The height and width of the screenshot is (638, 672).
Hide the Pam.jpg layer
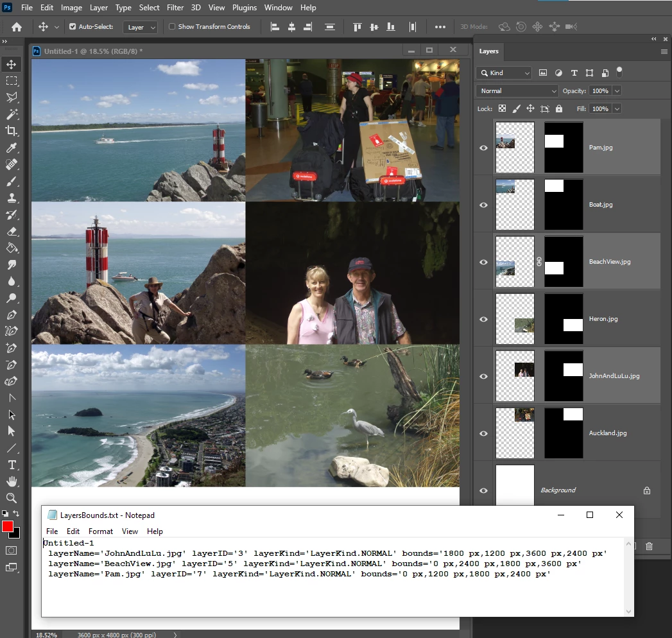483,148
